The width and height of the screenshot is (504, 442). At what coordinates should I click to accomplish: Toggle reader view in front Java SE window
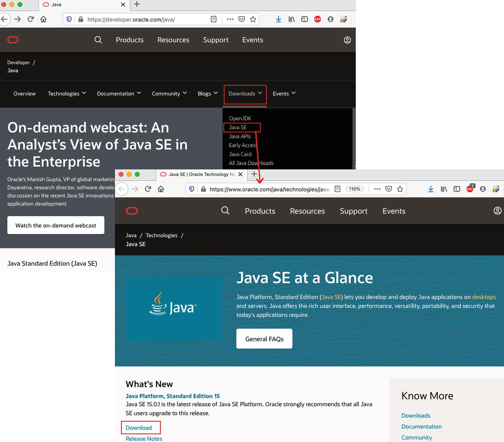(337, 189)
